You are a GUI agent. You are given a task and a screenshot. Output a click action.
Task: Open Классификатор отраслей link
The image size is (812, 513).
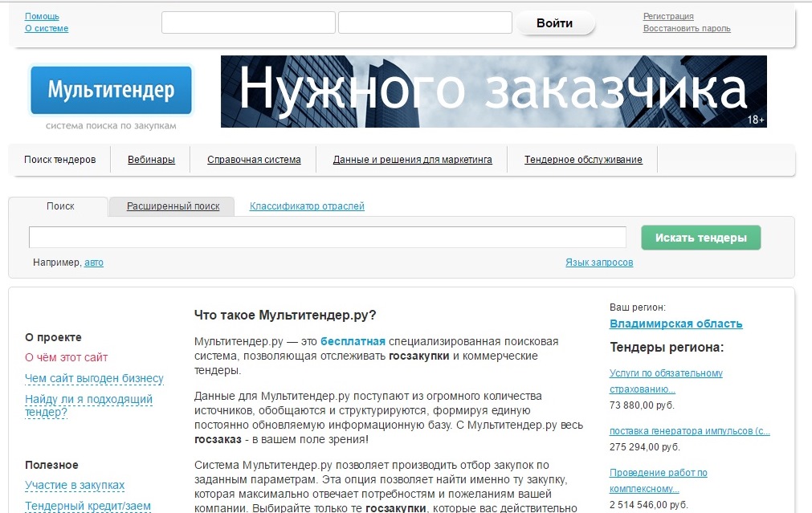pyautogui.click(x=307, y=206)
